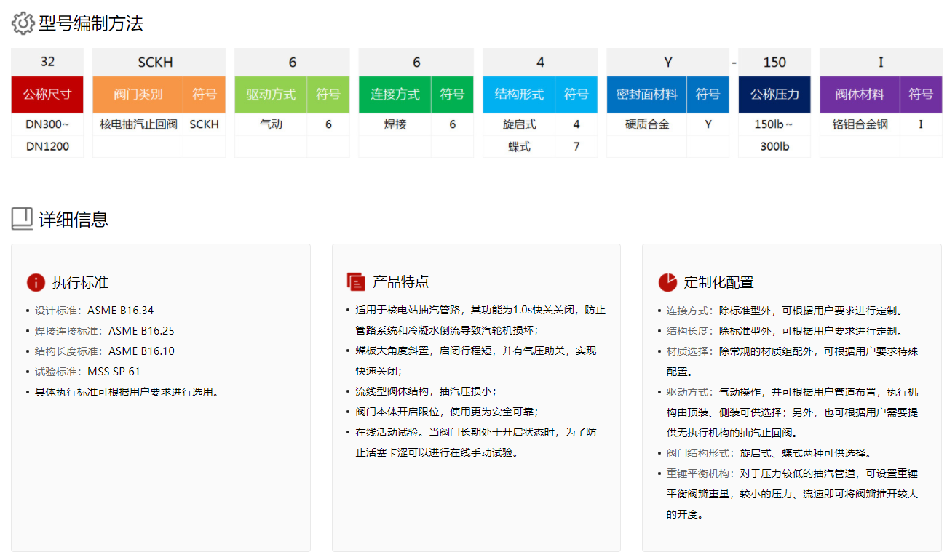Click the blue 密封面材料 header cell
The width and height of the screenshot is (947, 560).
pyautogui.click(x=646, y=95)
